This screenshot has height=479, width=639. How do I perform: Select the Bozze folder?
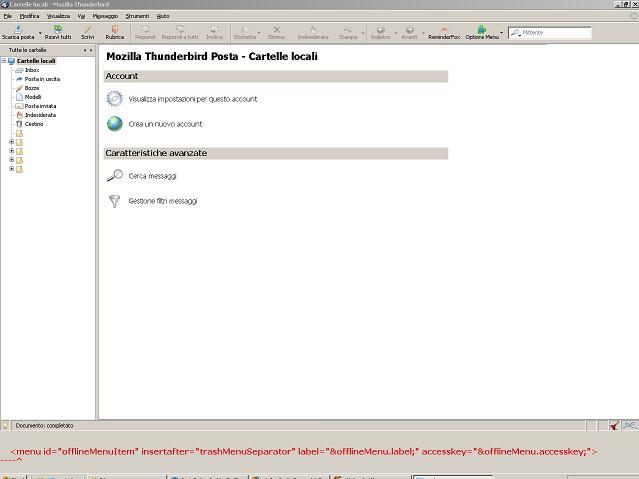coord(32,88)
